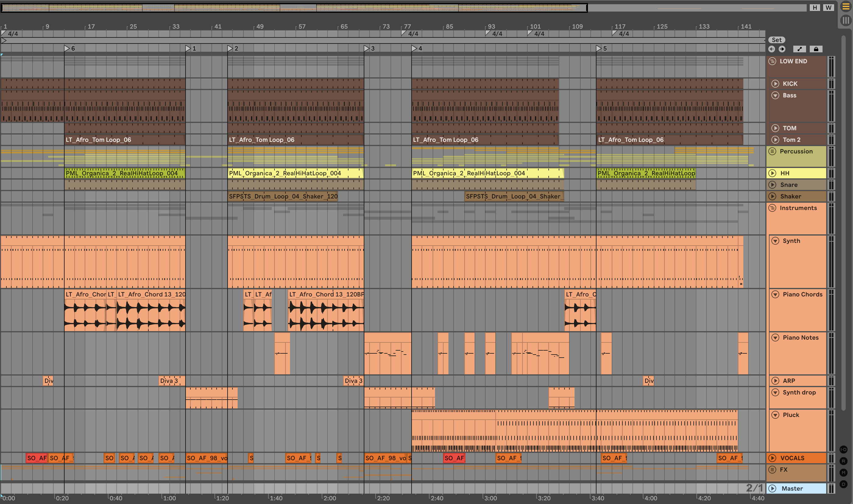Screen dimensions: 853x504
Task: Toggle the Mixer section visibility
Action: [x=844, y=472]
